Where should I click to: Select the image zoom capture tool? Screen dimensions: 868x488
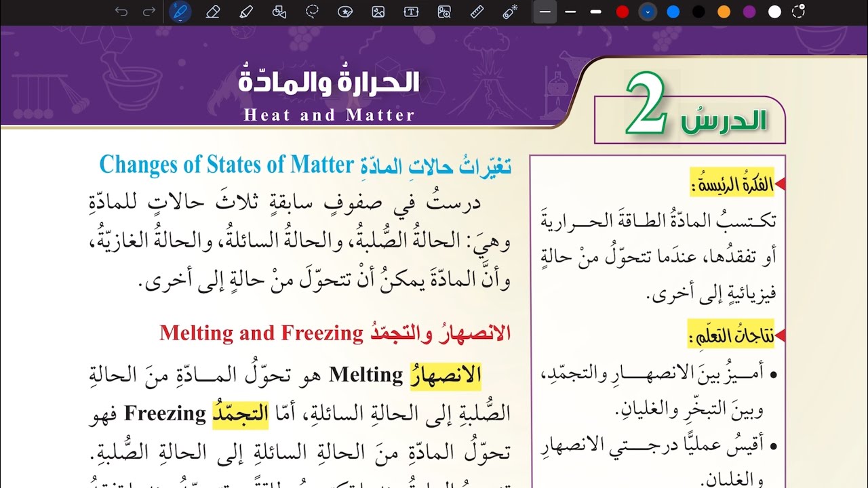coord(444,12)
